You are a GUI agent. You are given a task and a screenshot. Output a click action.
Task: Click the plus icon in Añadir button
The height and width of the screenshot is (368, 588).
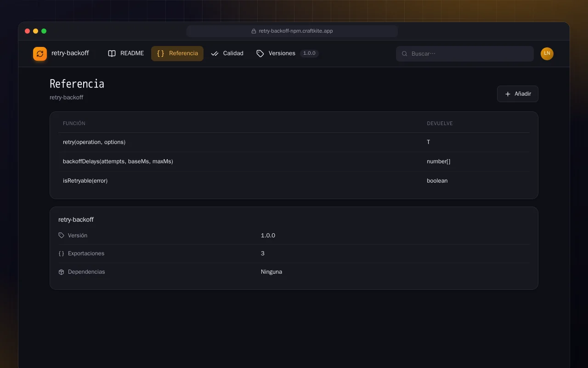coord(508,94)
